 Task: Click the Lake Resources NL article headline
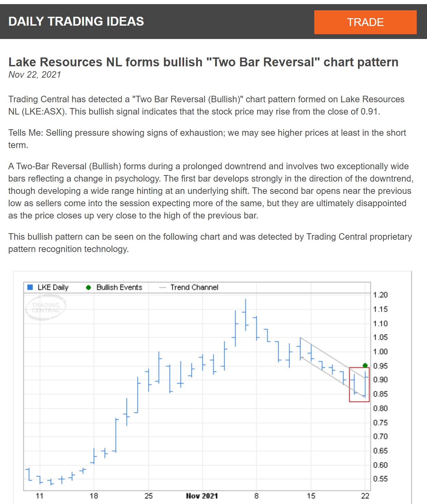point(203,62)
